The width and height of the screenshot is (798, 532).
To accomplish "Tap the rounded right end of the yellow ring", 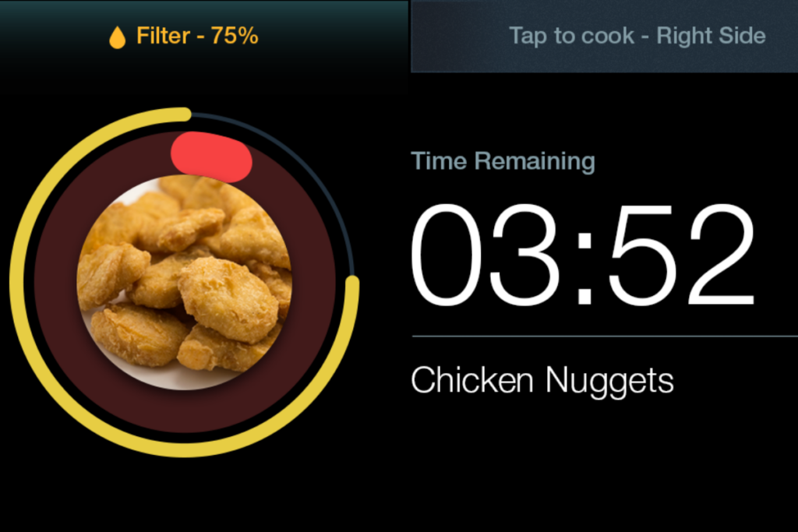I will click(352, 284).
